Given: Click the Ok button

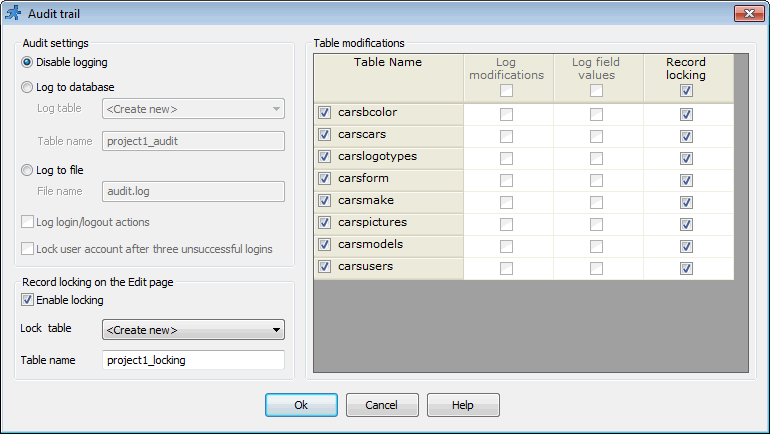Looking at the screenshot, I should pos(302,405).
